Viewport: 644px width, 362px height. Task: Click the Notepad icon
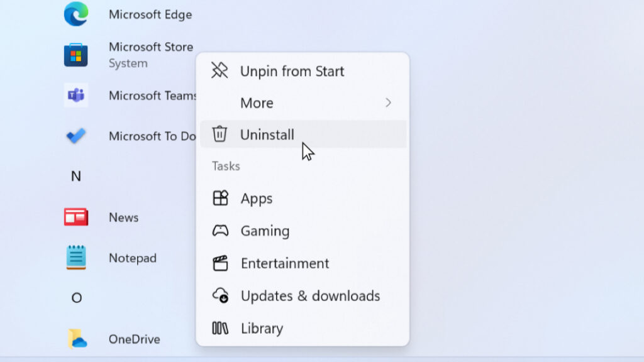tap(75, 257)
